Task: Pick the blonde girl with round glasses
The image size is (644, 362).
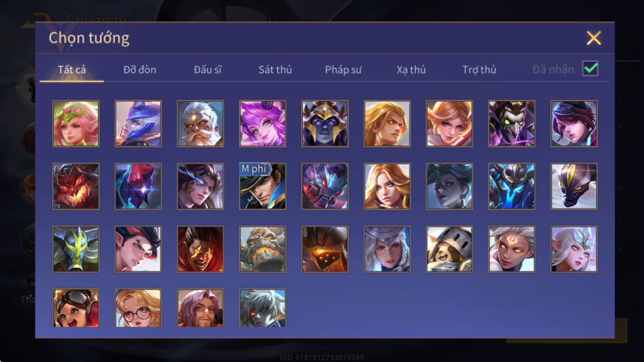Action: pos(138,308)
